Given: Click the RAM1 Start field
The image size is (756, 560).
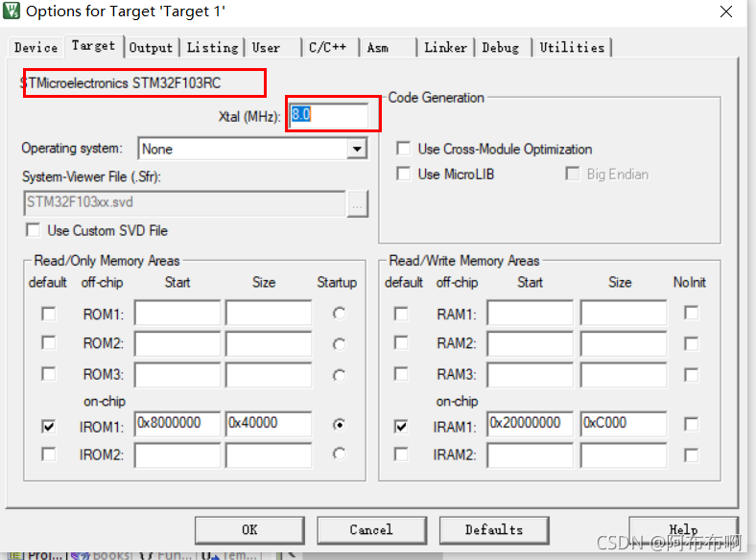Looking at the screenshot, I should click(x=530, y=314).
